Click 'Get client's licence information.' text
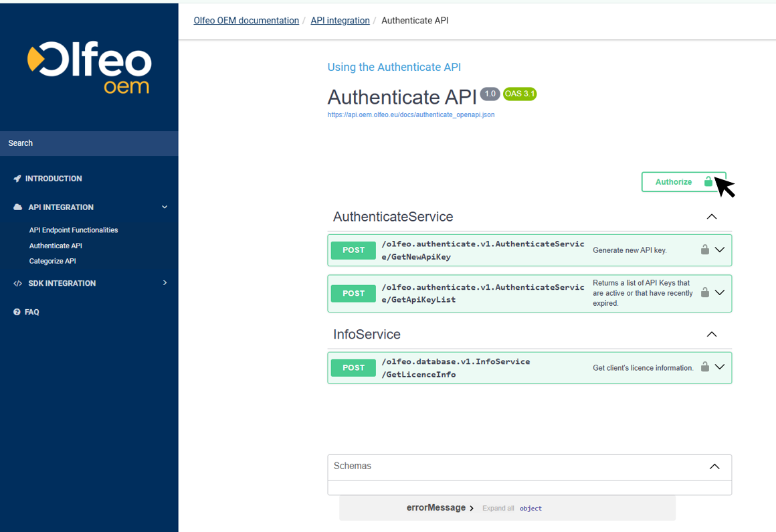The height and width of the screenshot is (532, 776). point(643,367)
